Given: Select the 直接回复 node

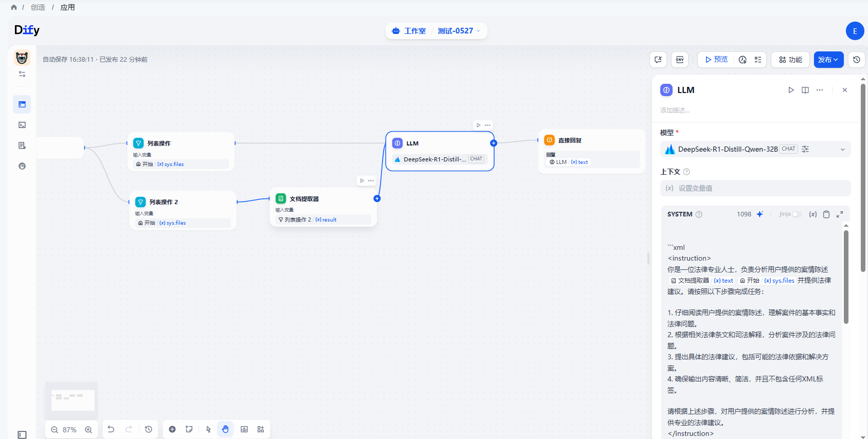Looking at the screenshot, I should [591, 152].
